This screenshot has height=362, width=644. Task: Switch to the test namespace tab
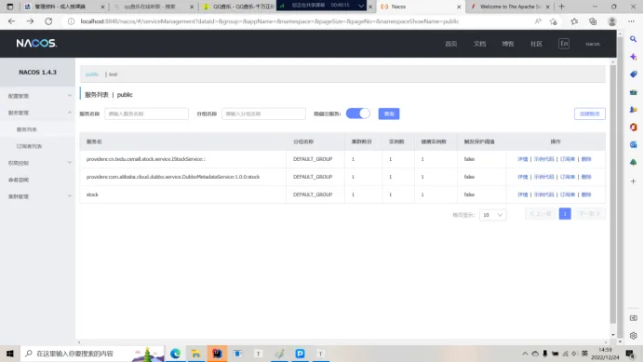pos(113,74)
